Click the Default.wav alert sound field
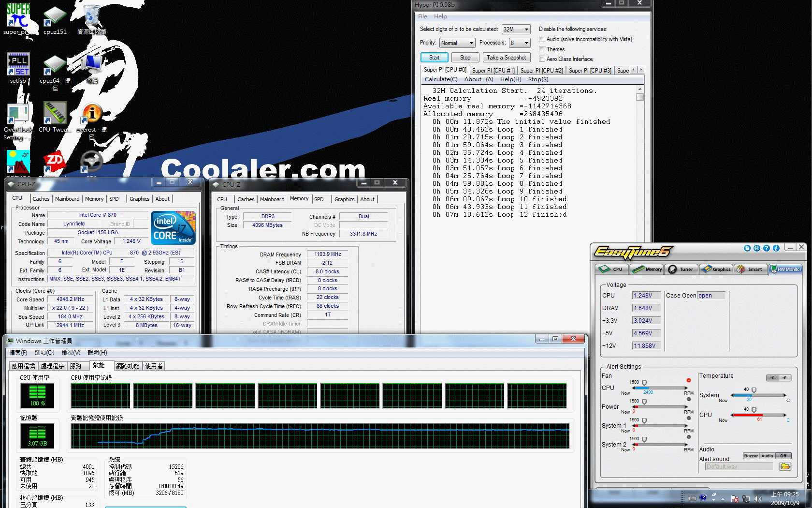This screenshot has width=812, height=508. click(x=739, y=467)
